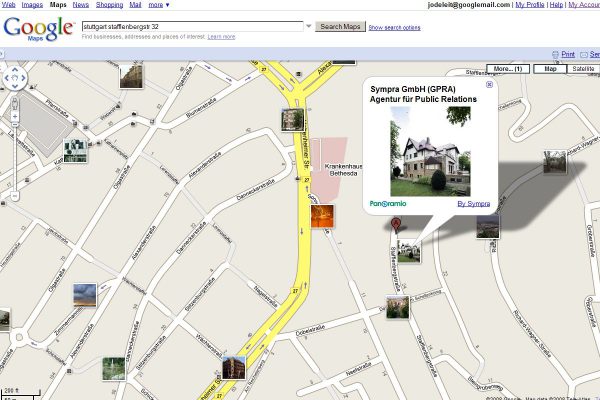
Task: Click the Show search options link
Action: (x=394, y=27)
